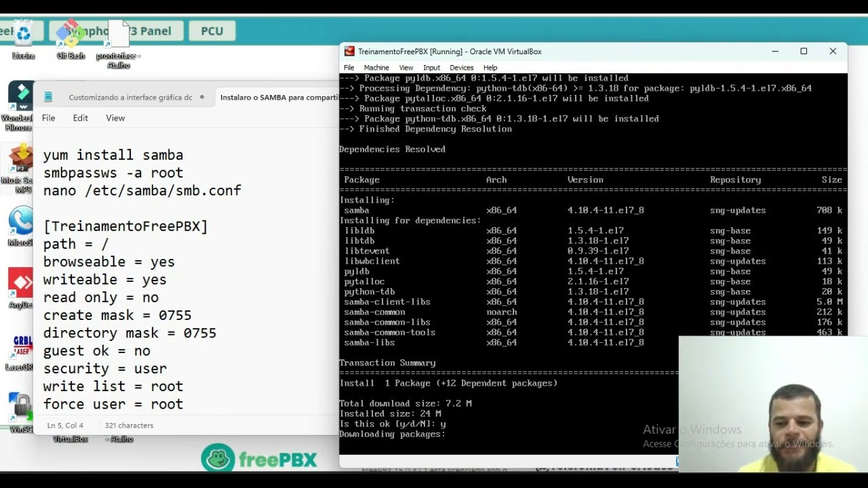The image size is (868, 488).
Task: Click the 'Package' column header in the terminal
Action: (x=361, y=180)
